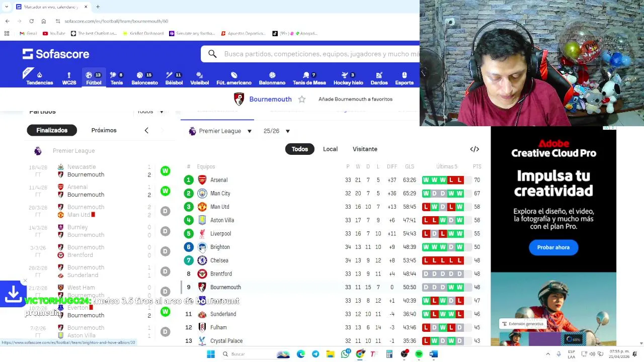Select the Todos standings filter
This screenshot has width=644, height=362.
coord(300,149)
